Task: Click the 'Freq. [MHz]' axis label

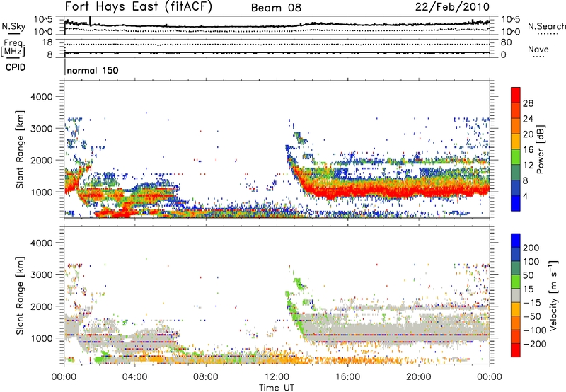Action: click(13, 47)
